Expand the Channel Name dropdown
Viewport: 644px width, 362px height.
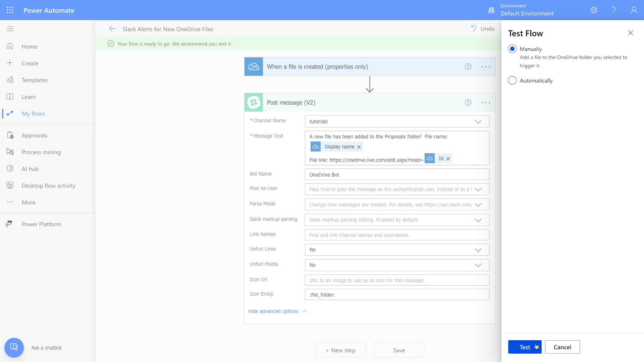click(x=478, y=121)
